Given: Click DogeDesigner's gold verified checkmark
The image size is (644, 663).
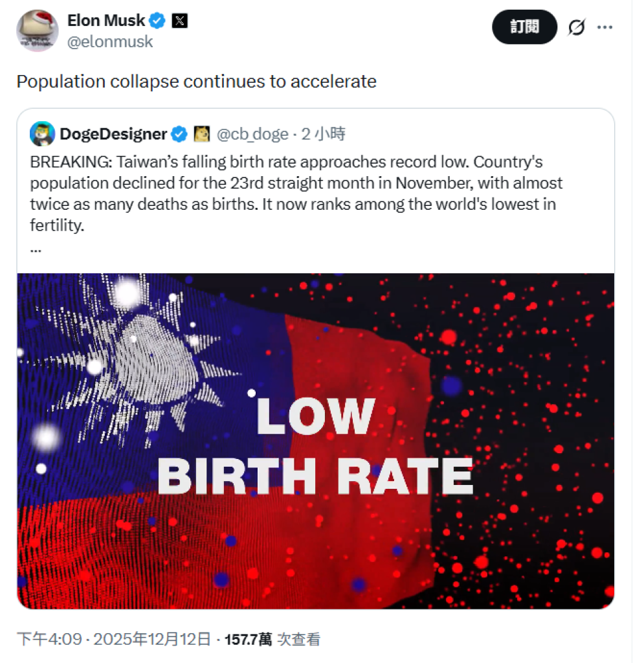Looking at the screenshot, I should (x=179, y=134).
